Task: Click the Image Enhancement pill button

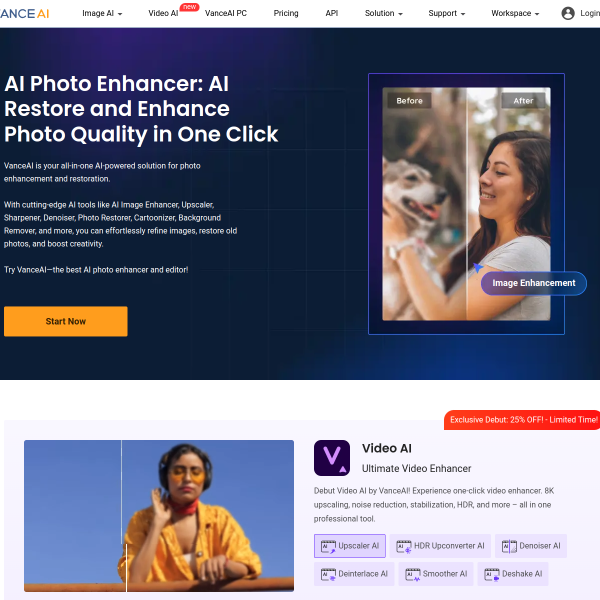Action: 533,283
